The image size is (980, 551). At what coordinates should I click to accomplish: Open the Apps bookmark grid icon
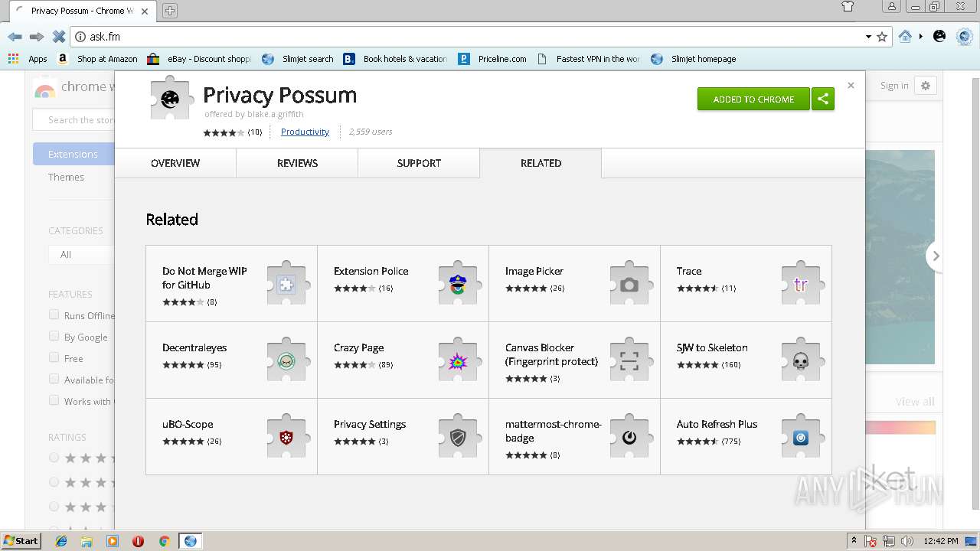tap(13, 58)
